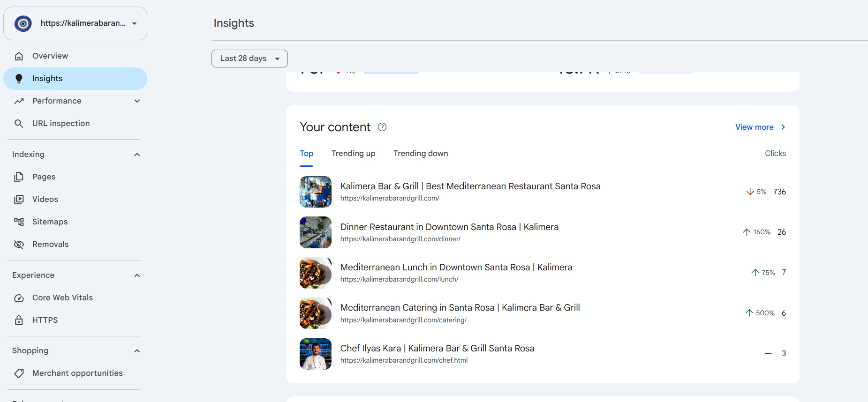Click the Performance trend line icon

coord(19,101)
